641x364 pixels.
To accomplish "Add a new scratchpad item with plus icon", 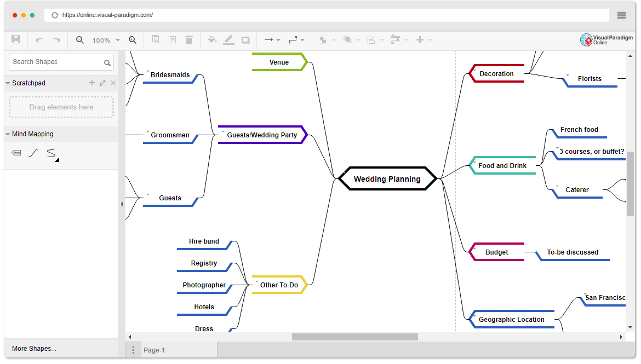I will coord(92,83).
